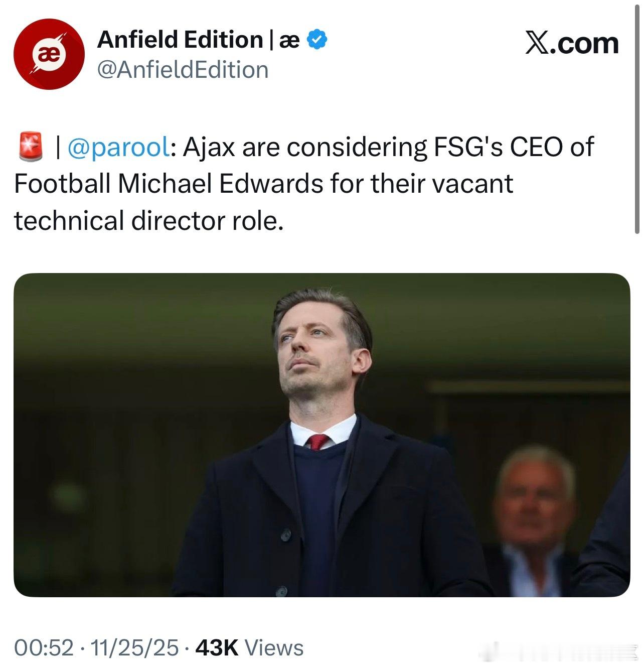Image resolution: width=644 pixels, height=668 pixels.
Task: Click the blurred white-haired man in photo
Action: [534, 507]
